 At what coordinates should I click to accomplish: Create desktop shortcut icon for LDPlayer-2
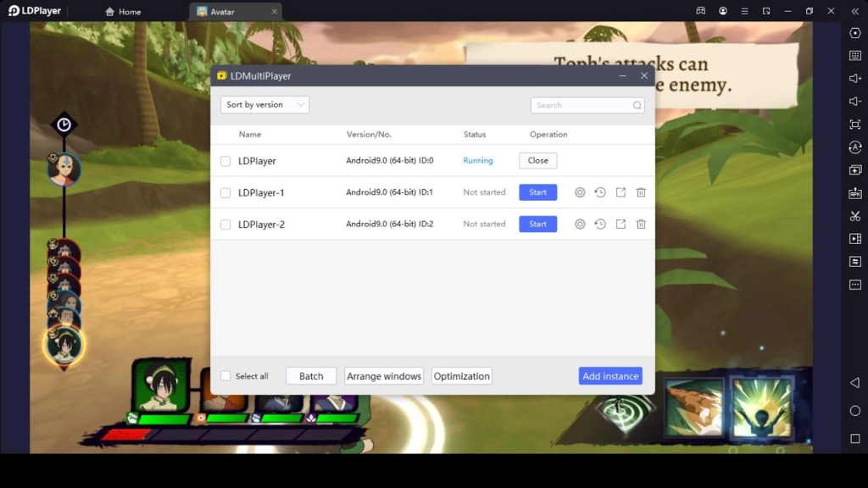(620, 225)
